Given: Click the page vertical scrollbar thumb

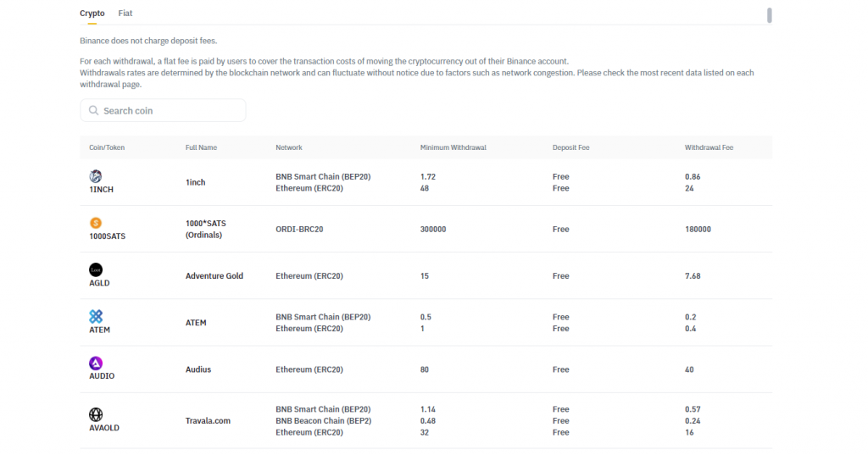Looking at the screenshot, I should pos(770,15).
